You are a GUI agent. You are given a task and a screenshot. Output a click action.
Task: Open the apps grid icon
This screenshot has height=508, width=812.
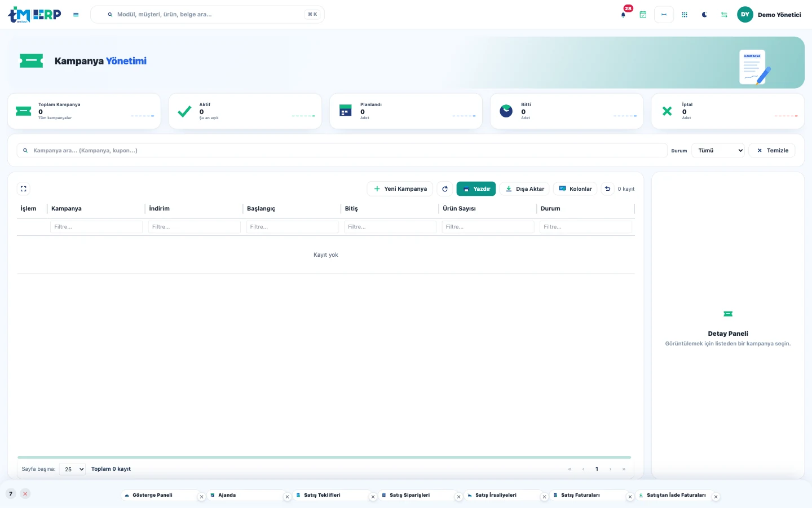(x=685, y=15)
